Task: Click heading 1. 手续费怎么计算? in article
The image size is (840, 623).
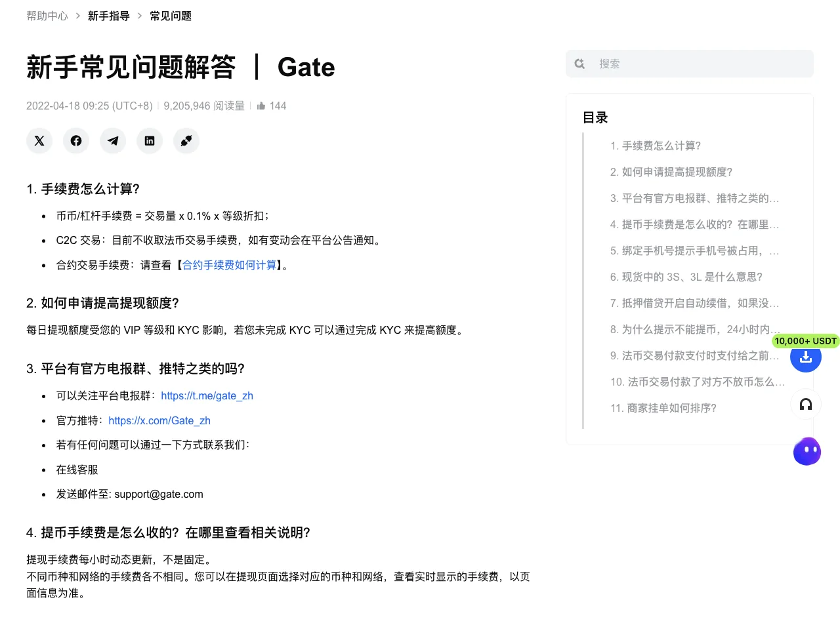Action: coord(83,189)
